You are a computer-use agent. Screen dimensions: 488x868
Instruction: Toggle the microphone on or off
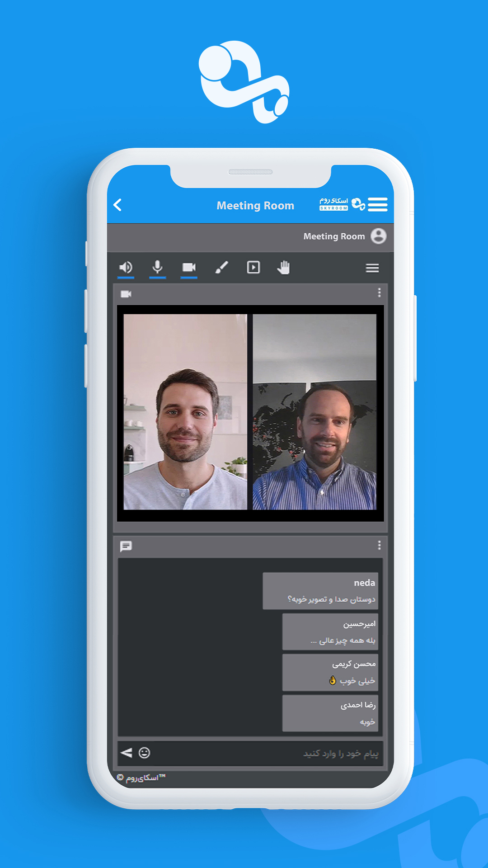coord(157,268)
